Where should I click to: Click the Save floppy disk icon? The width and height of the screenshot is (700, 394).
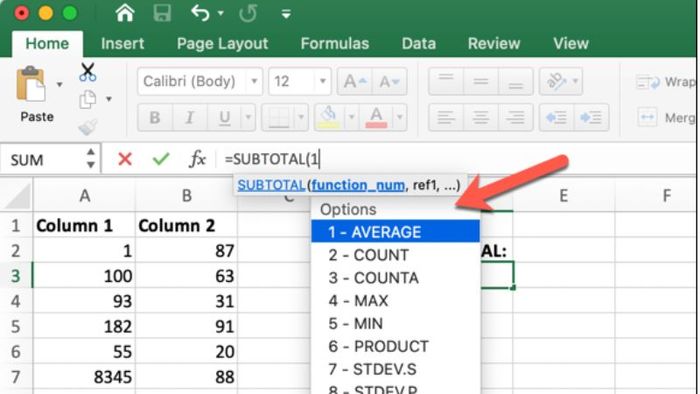(162, 13)
